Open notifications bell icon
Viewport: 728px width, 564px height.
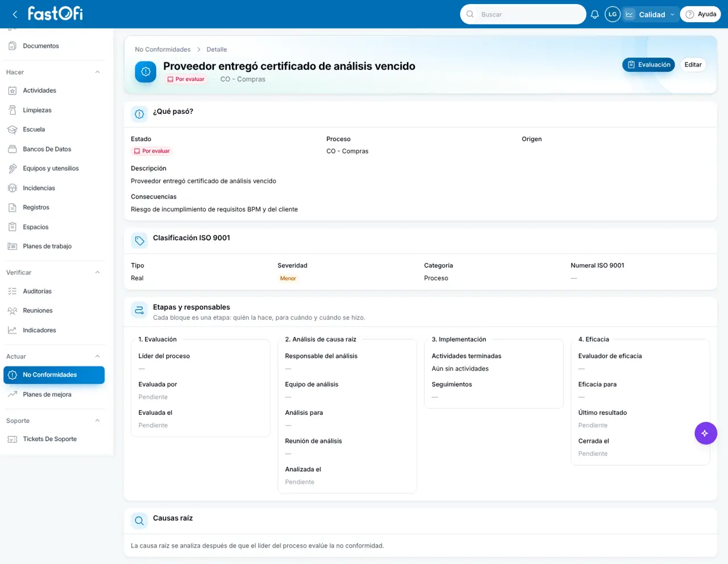point(595,14)
